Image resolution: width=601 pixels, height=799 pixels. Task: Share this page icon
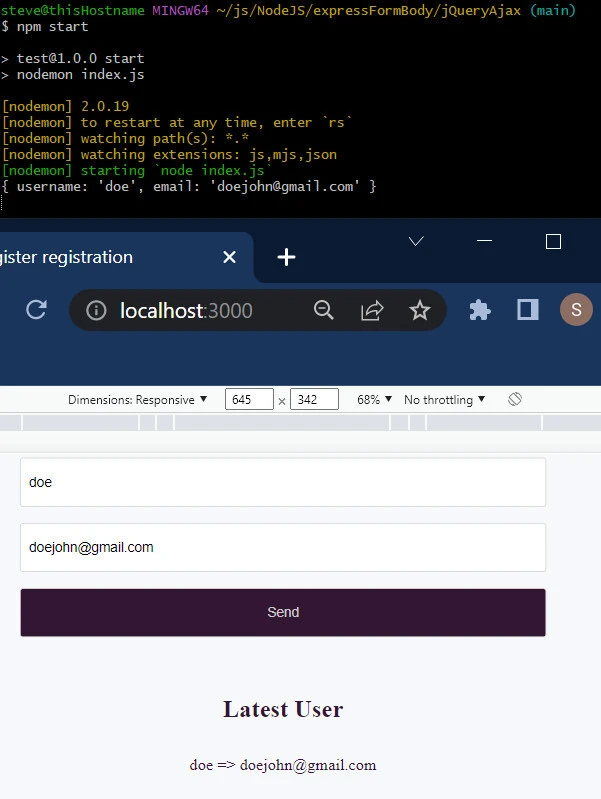372,311
